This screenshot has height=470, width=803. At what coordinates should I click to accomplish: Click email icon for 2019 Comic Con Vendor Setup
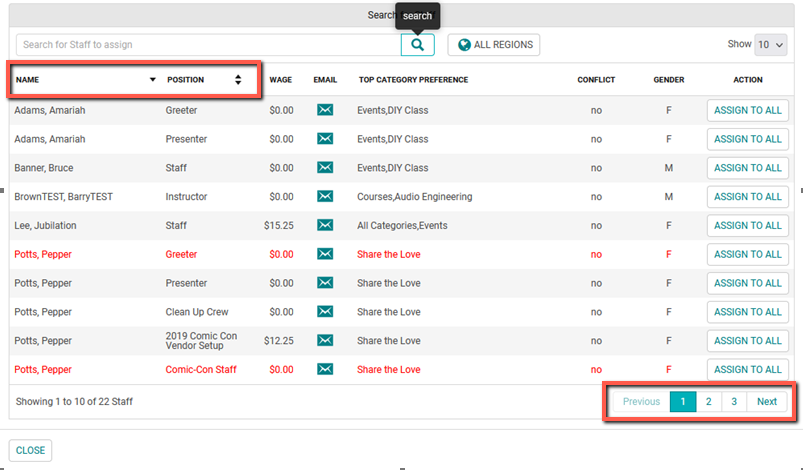324,341
